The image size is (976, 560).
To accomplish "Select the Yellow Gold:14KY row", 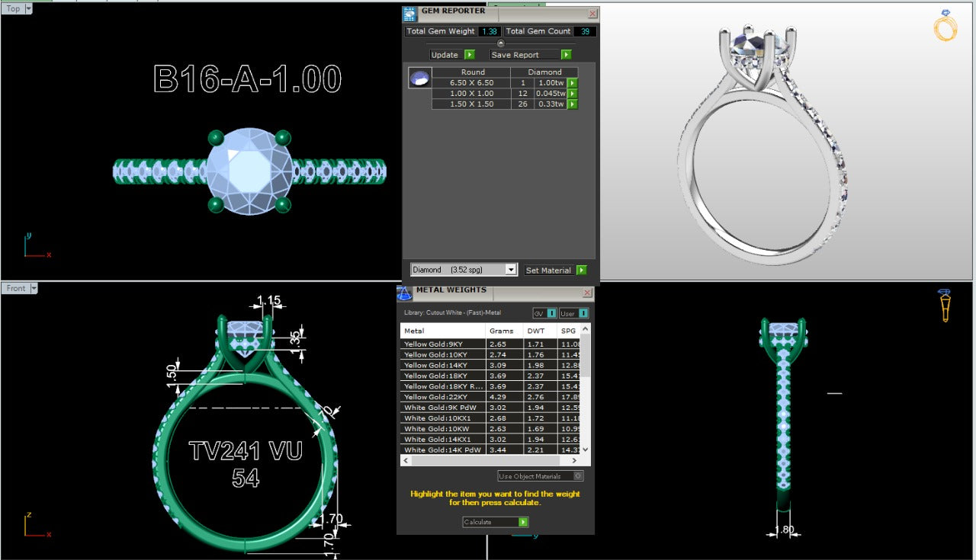I will click(490, 366).
